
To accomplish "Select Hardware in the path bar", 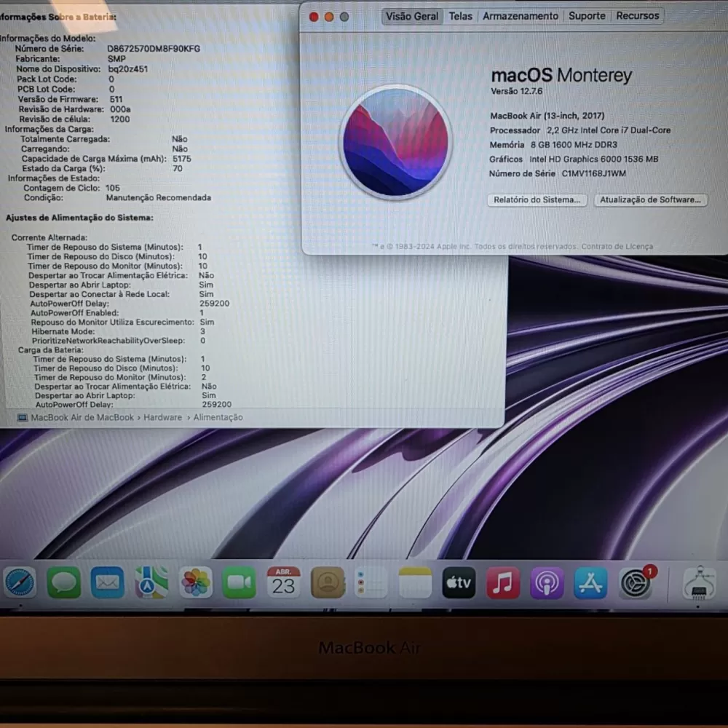I will (162, 418).
